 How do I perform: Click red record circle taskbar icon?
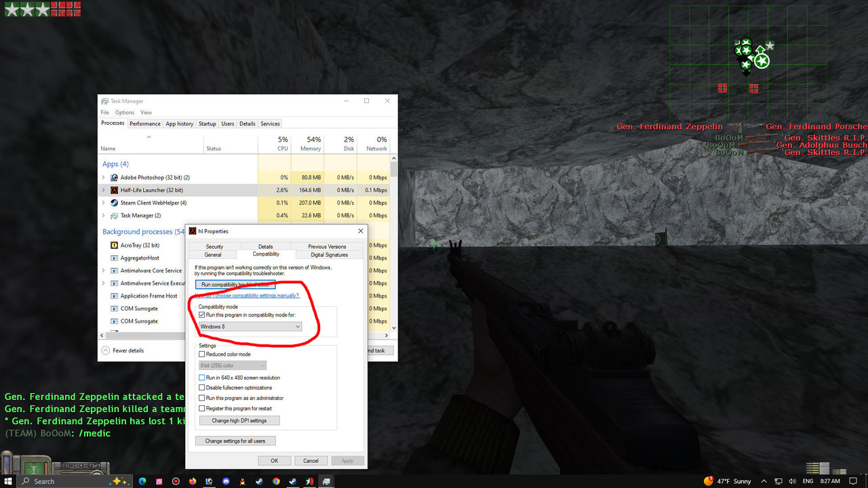tap(176, 481)
